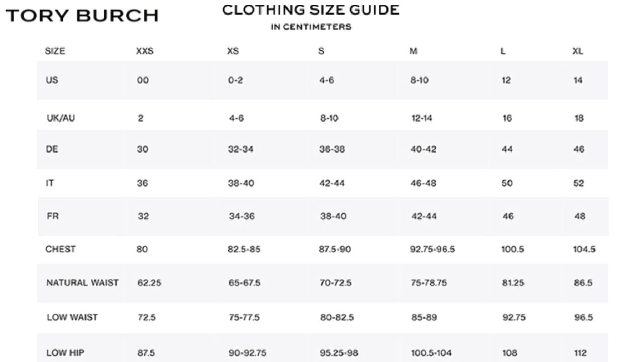Screen dimensions: 644x362
Task: Click the Tory Burch logo
Action: tap(82, 16)
